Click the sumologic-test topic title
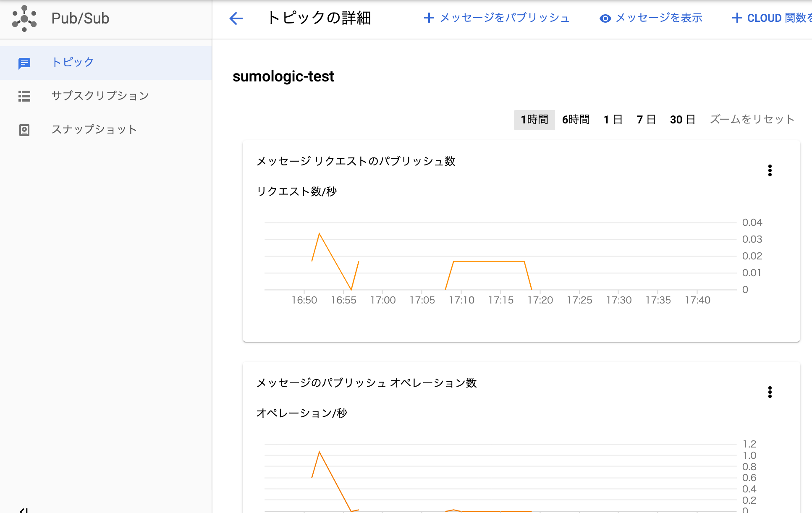 (284, 76)
